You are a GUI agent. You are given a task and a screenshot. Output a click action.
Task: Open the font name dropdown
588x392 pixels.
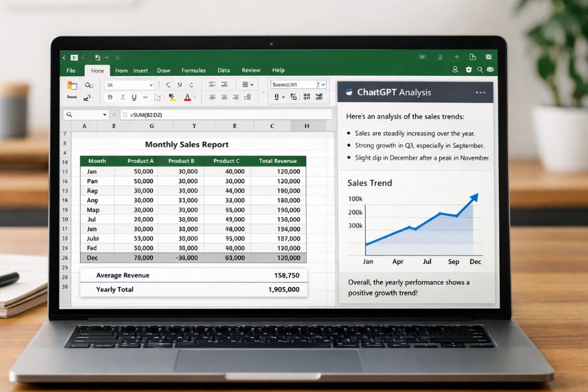pyautogui.click(x=149, y=84)
